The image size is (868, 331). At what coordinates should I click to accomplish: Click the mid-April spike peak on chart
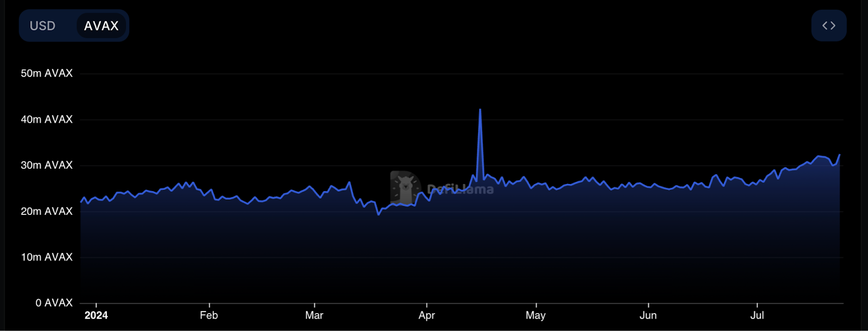(x=480, y=110)
